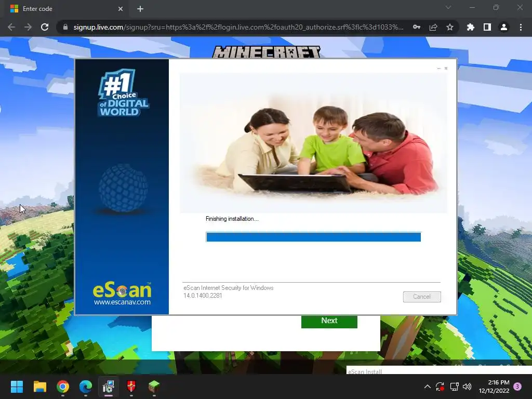Open Microsoft Edge from the taskbar
The image size is (532, 399).
(x=86, y=387)
